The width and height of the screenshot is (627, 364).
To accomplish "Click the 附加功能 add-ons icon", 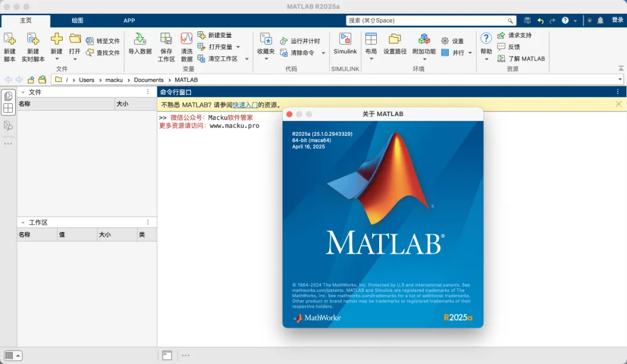I will tap(424, 39).
